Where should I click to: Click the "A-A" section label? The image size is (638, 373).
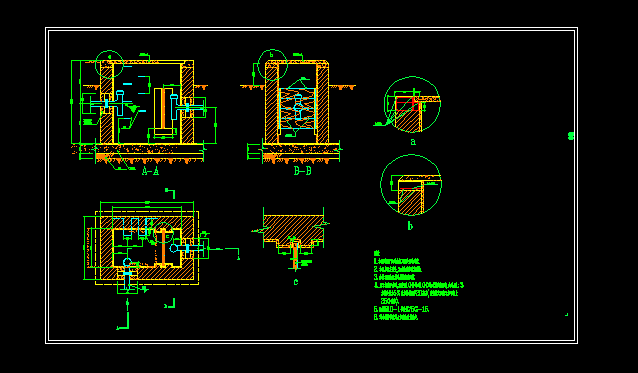[x=150, y=171]
